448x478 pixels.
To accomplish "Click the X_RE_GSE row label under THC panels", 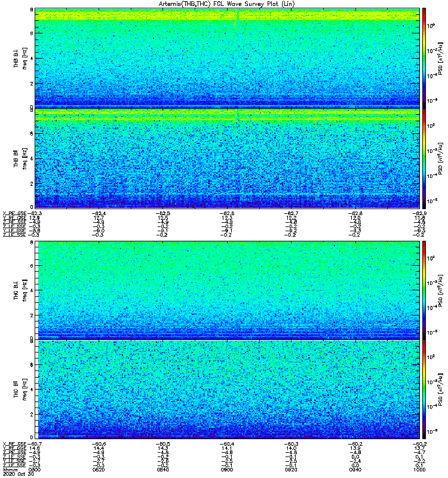I will pyautogui.click(x=14, y=444).
